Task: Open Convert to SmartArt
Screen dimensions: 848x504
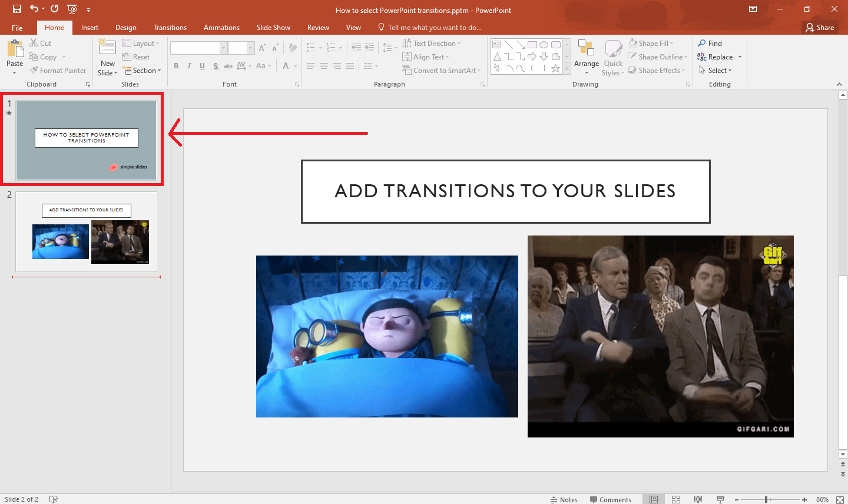Action: click(x=441, y=70)
